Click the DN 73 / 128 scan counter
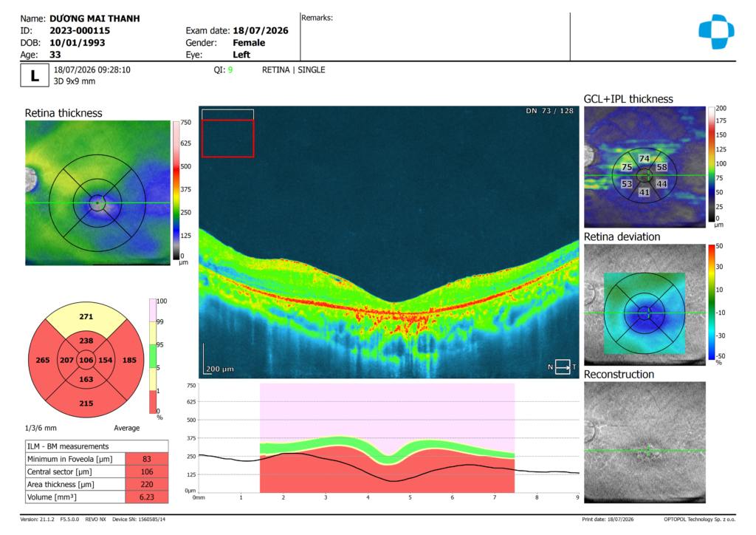756x535 pixels. pyautogui.click(x=549, y=111)
